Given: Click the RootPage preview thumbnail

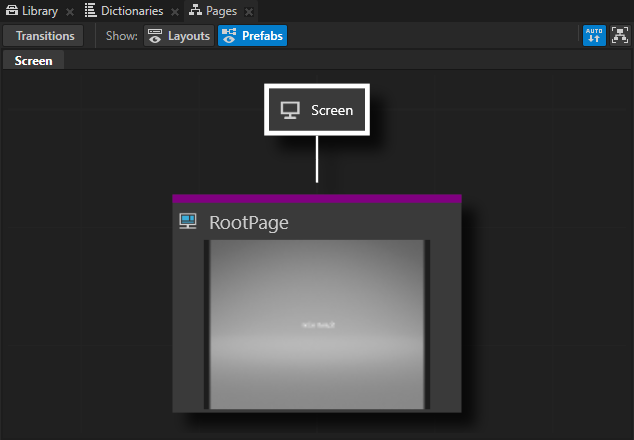Looking at the screenshot, I should click(x=317, y=324).
